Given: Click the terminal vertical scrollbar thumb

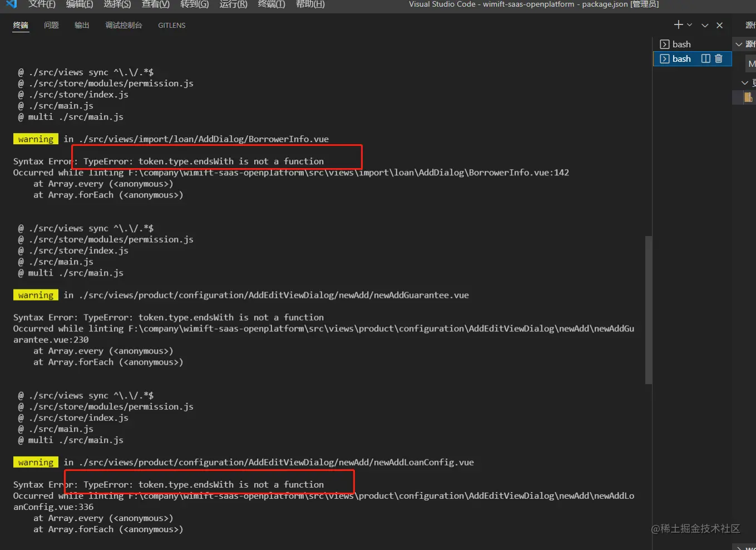Looking at the screenshot, I should click(x=648, y=310).
